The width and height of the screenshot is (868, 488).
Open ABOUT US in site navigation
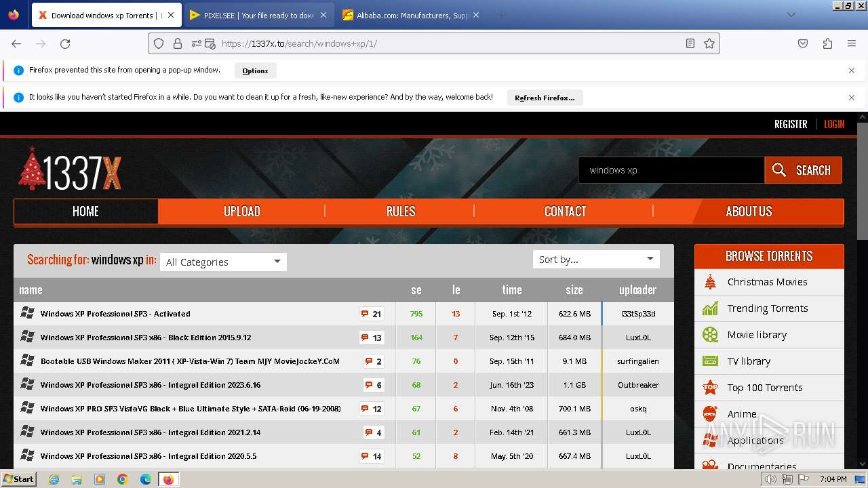click(749, 211)
